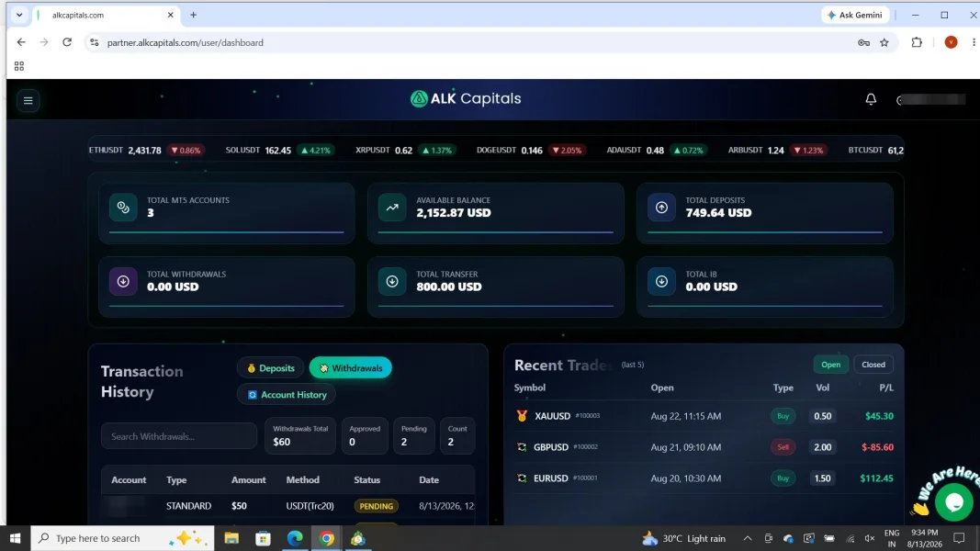The width and height of the screenshot is (980, 551).
Task: Close the alkcapitals.com tab
Action: (x=170, y=15)
